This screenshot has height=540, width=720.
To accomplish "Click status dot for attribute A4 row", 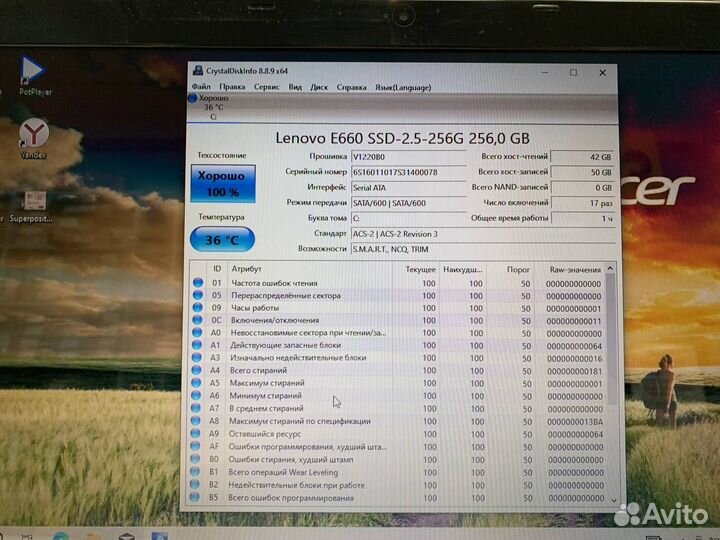I will click(197, 370).
